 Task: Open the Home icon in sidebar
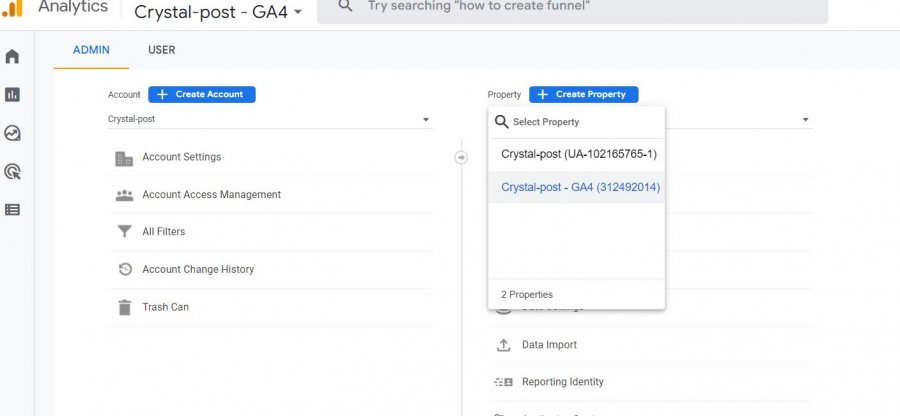[12, 57]
